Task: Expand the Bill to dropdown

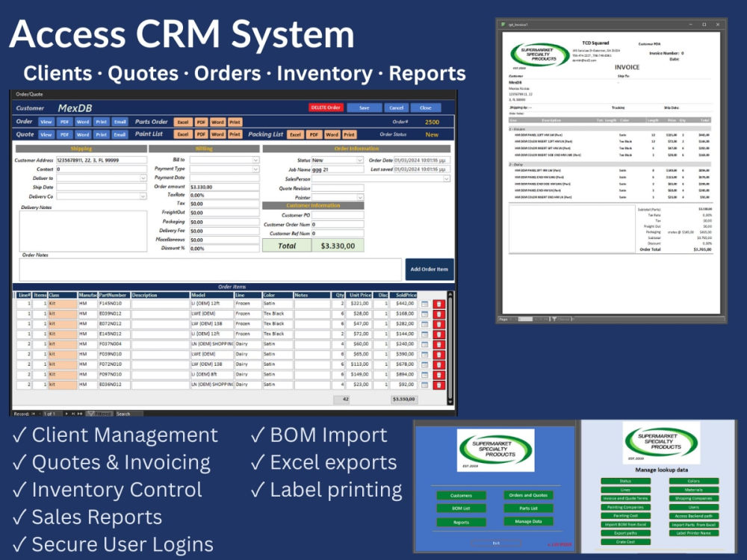Action: click(255, 160)
